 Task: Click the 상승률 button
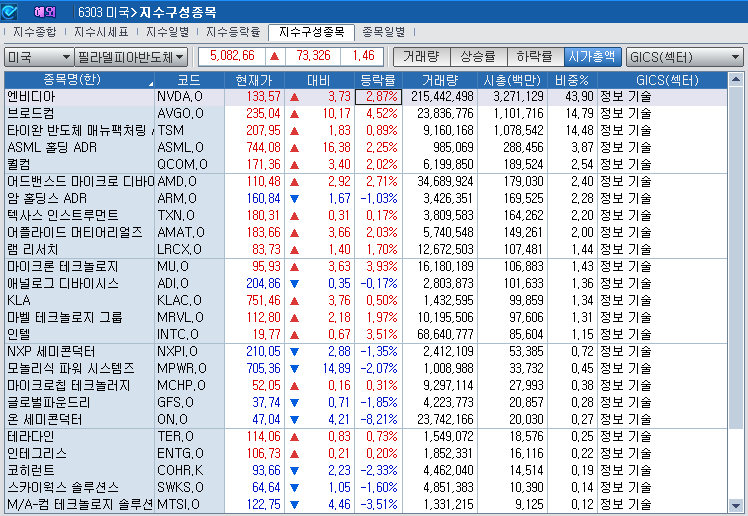pos(478,57)
